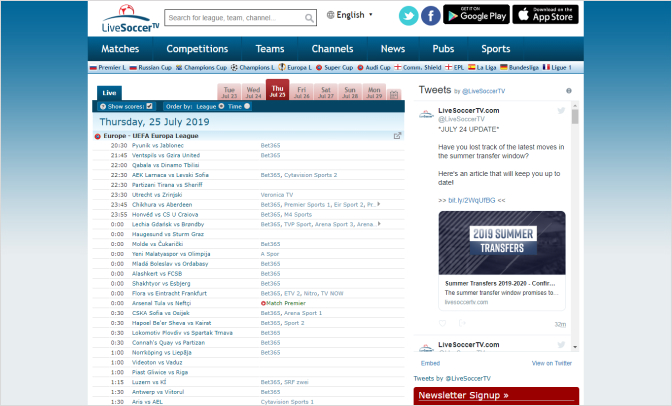The width and height of the screenshot is (672, 406).
Task: Open Russian Premier L shortcut
Action: [108, 68]
